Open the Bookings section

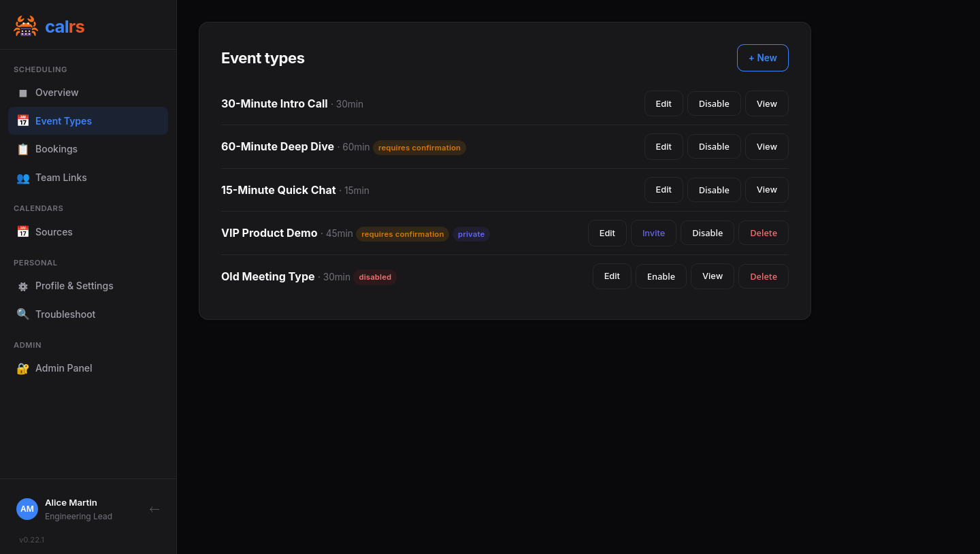(56, 149)
